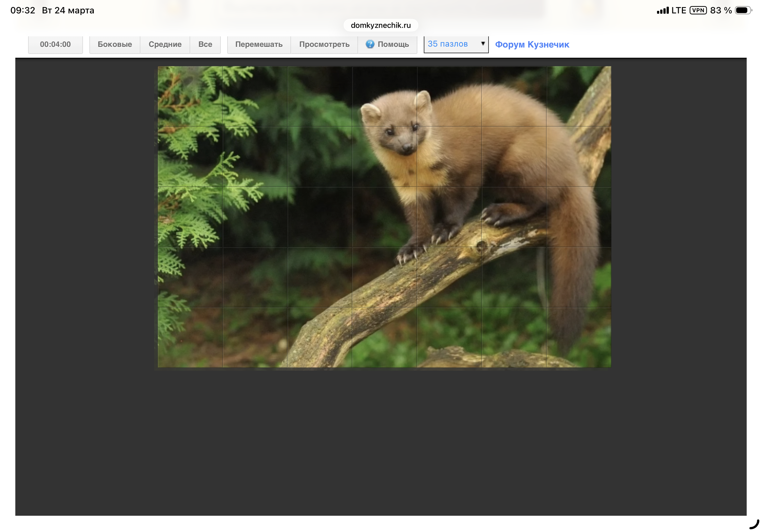762x532 pixels.
Task: Show only Средние middle pieces
Action: point(165,44)
